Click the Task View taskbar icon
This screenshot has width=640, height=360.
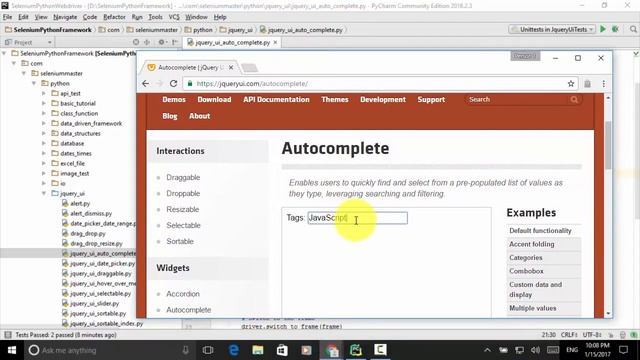208,350
